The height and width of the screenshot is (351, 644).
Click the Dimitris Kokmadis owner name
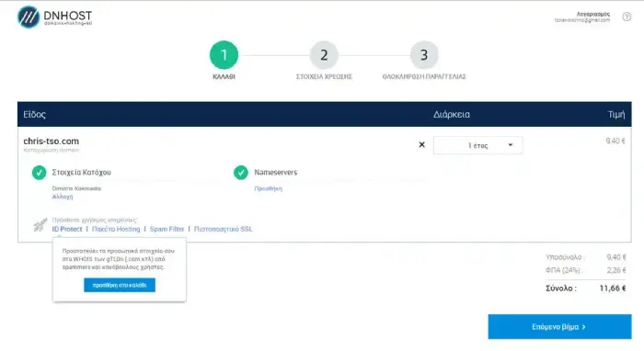point(76,188)
